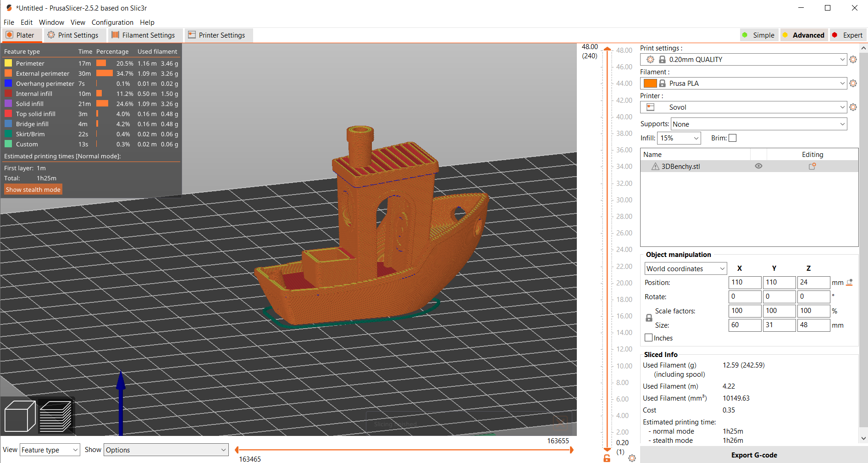
Task: Click the lock icon in Prusa PLA preset
Action: click(x=662, y=84)
